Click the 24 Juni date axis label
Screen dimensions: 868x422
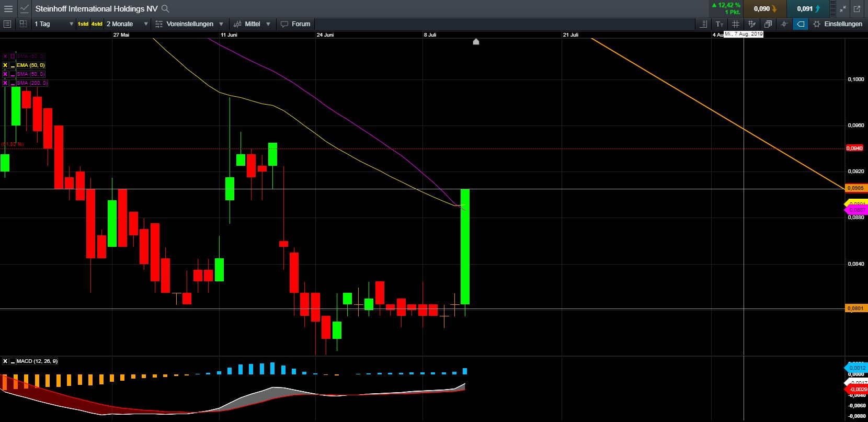pyautogui.click(x=325, y=35)
